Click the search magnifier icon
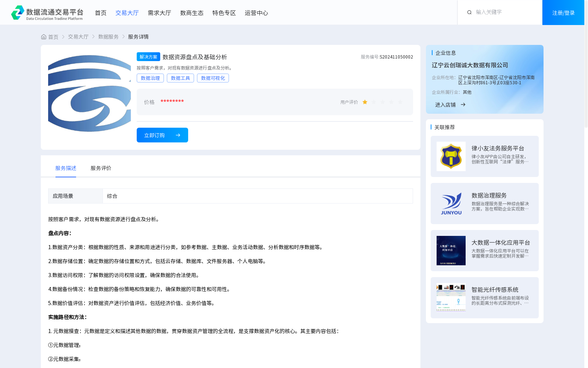 (469, 13)
